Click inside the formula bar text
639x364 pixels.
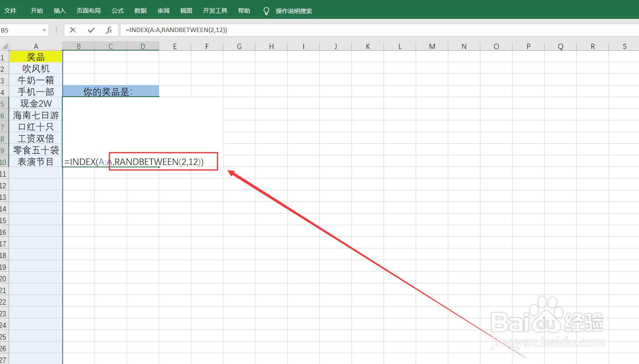tap(176, 30)
